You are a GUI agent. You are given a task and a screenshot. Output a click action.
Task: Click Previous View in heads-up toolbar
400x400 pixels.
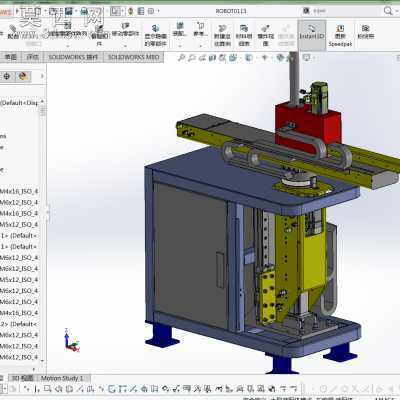pyautogui.click(x=202, y=58)
